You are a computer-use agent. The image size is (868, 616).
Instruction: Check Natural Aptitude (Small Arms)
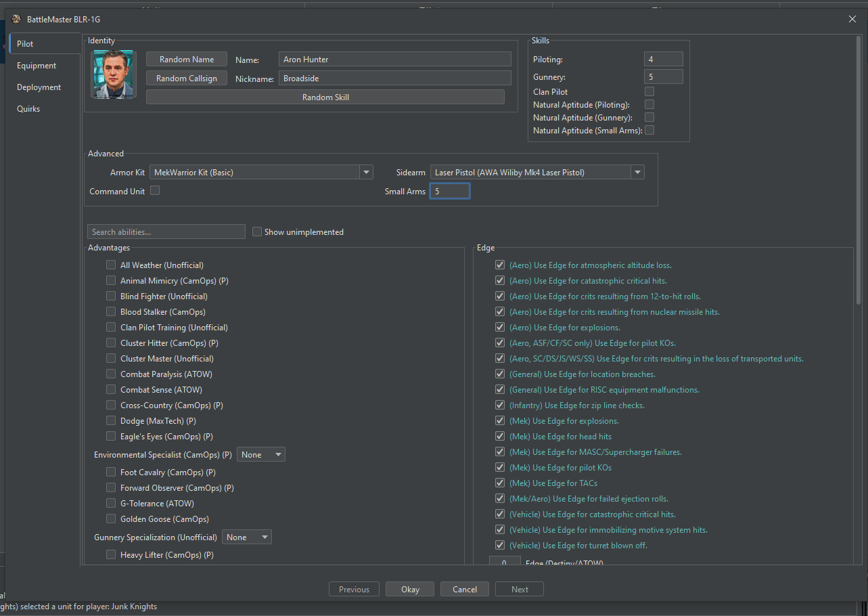[649, 131]
